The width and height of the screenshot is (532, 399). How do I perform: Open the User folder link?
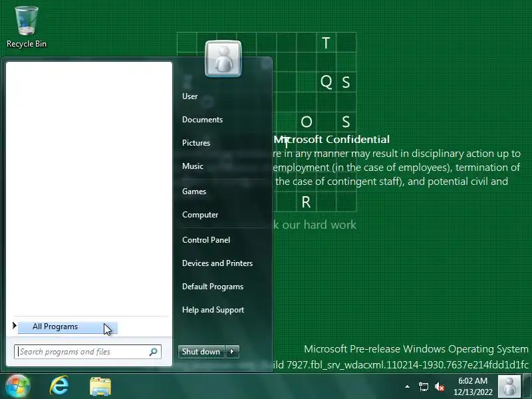tap(190, 96)
